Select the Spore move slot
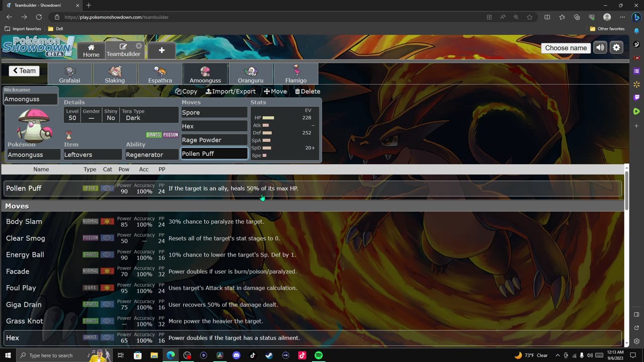Image resolution: width=644 pixels, height=362 pixels. [214, 113]
